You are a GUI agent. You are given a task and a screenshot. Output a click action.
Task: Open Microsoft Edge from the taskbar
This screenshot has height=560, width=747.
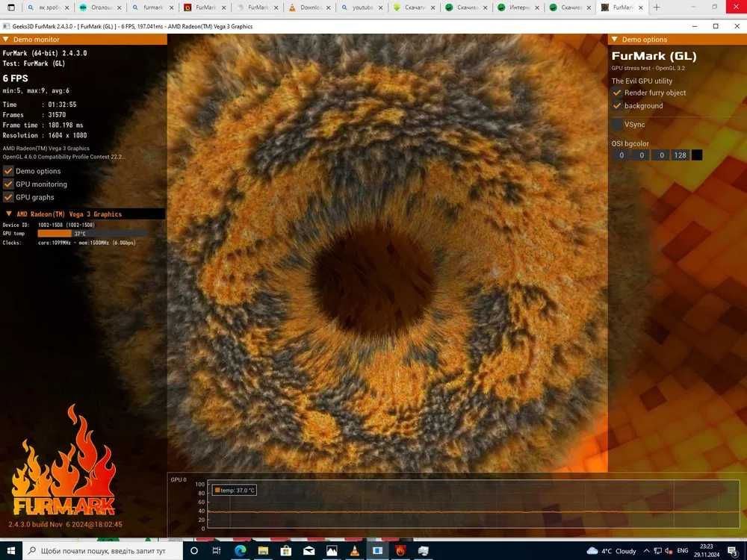[x=240, y=551]
